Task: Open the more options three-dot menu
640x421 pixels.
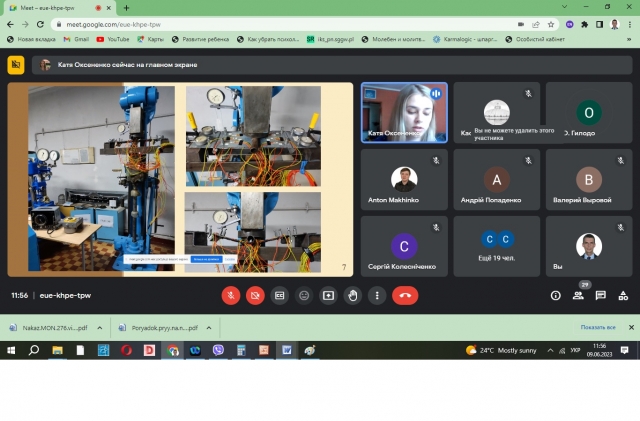Action: (x=377, y=295)
